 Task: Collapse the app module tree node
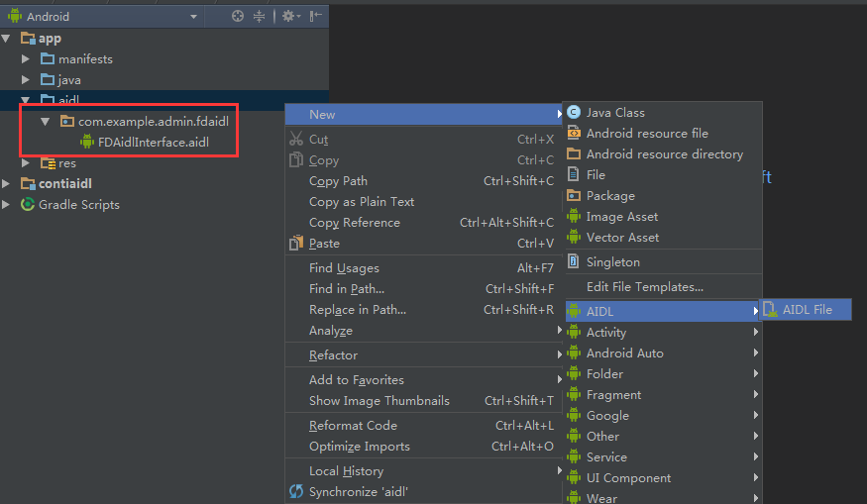click(x=6, y=39)
